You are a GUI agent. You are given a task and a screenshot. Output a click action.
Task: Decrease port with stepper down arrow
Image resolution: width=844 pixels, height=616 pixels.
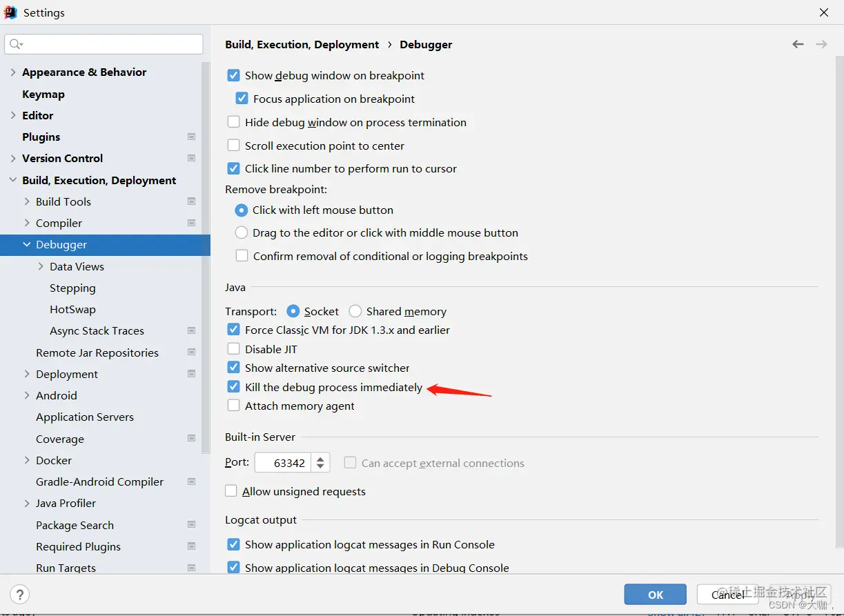320,467
